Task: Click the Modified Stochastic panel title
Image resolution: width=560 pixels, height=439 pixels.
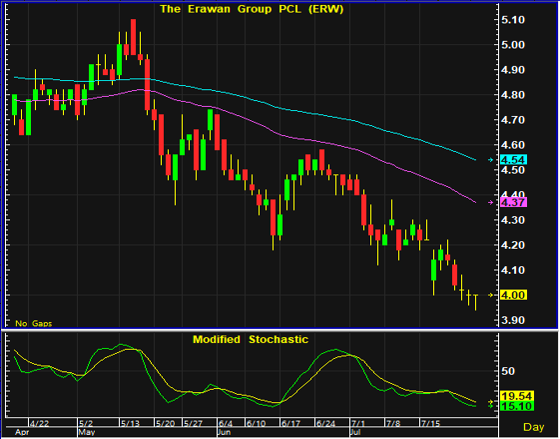Action: [250, 339]
